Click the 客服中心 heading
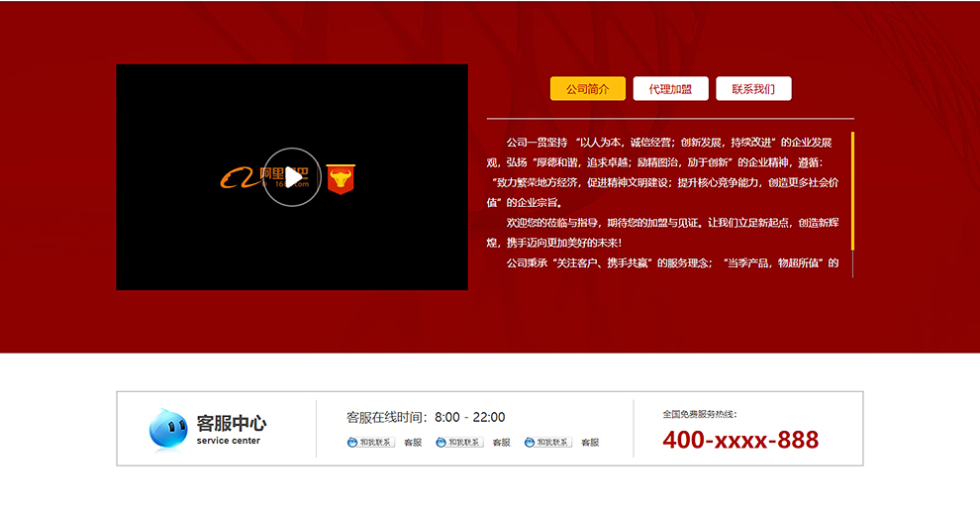The image size is (980, 512). pyautogui.click(x=232, y=423)
